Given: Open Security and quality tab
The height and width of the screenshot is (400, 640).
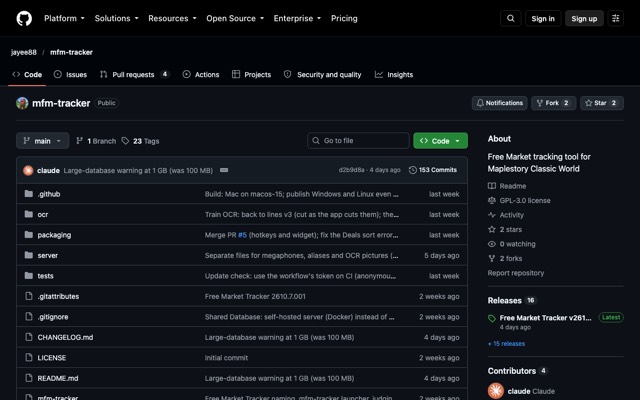Looking at the screenshot, I should tap(322, 75).
